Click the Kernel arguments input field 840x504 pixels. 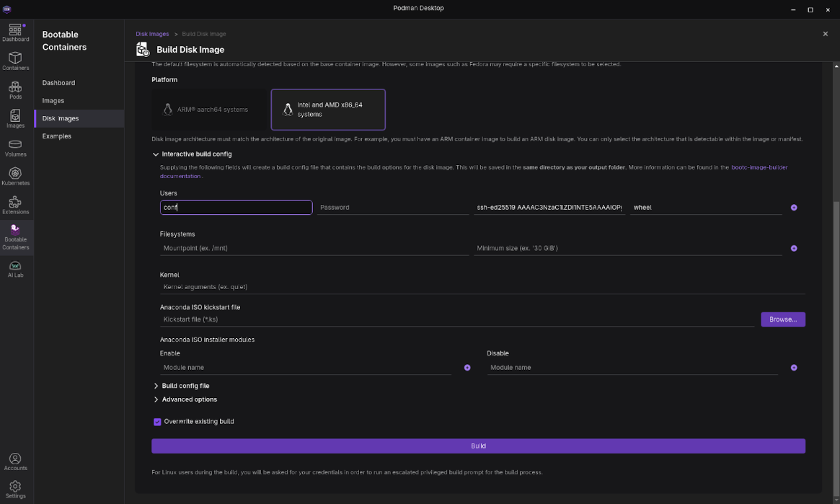482,287
